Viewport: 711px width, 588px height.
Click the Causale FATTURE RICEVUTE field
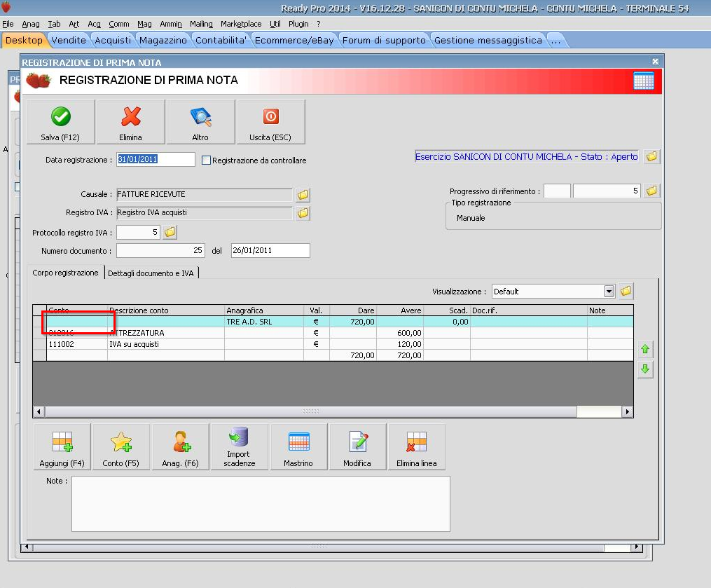[x=205, y=195]
